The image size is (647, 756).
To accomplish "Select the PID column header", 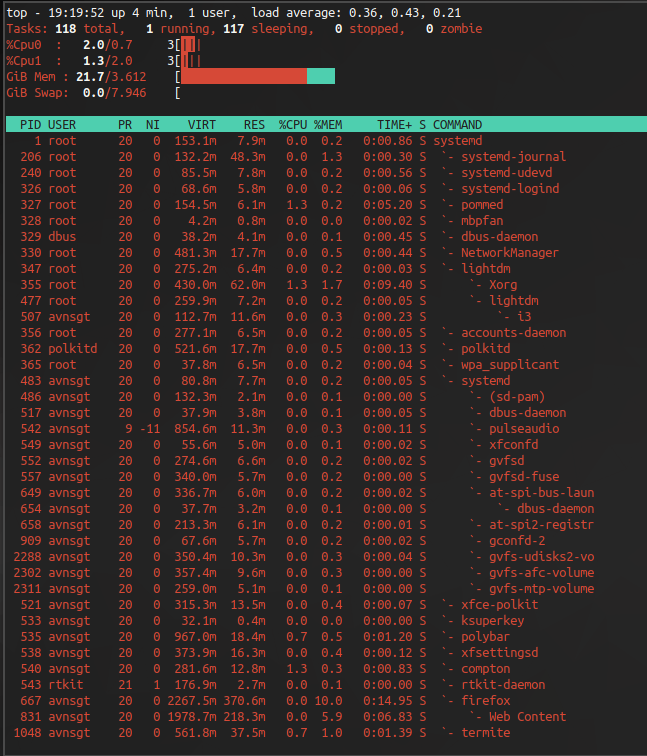I will click(30, 125).
